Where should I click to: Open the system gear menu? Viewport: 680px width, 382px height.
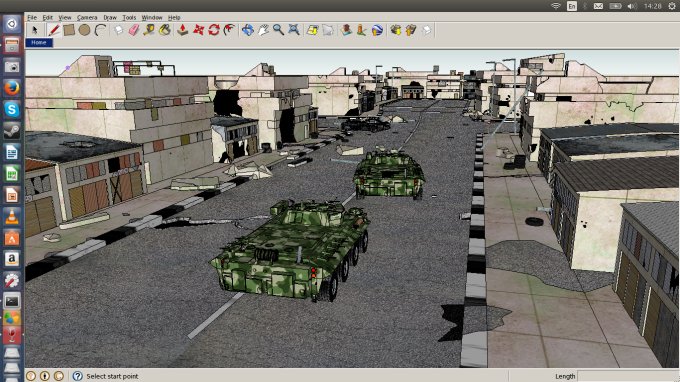(x=672, y=6)
